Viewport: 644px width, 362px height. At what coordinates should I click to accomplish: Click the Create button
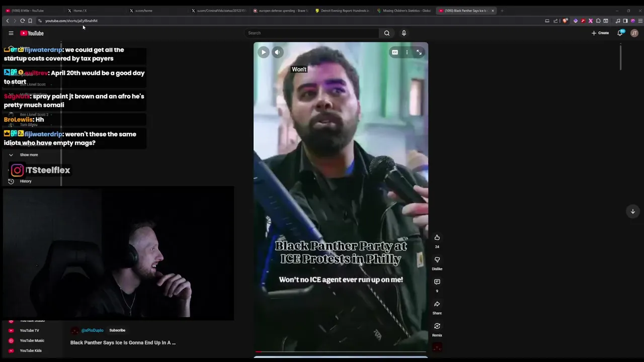coord(600,33)
